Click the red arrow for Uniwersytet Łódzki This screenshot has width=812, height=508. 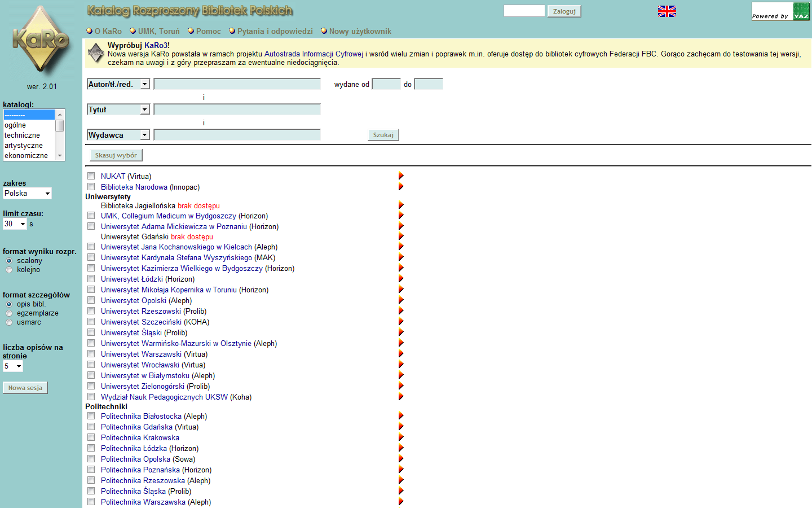tap(401, 279)
